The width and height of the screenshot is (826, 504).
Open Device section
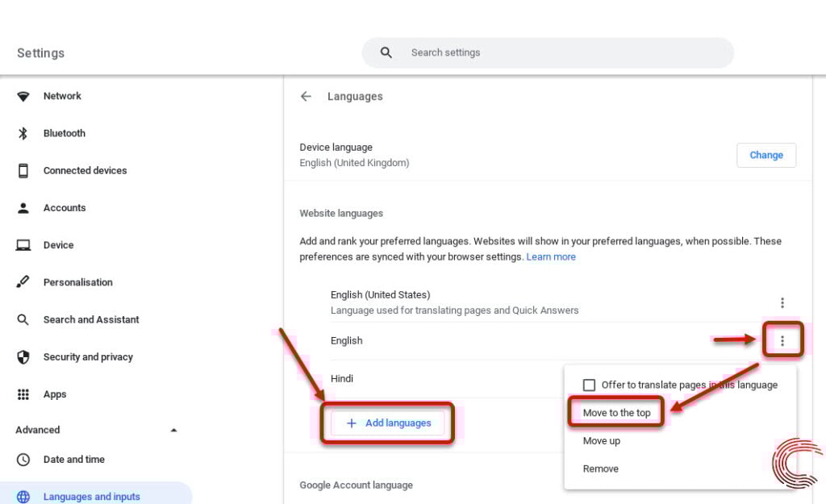58,245
